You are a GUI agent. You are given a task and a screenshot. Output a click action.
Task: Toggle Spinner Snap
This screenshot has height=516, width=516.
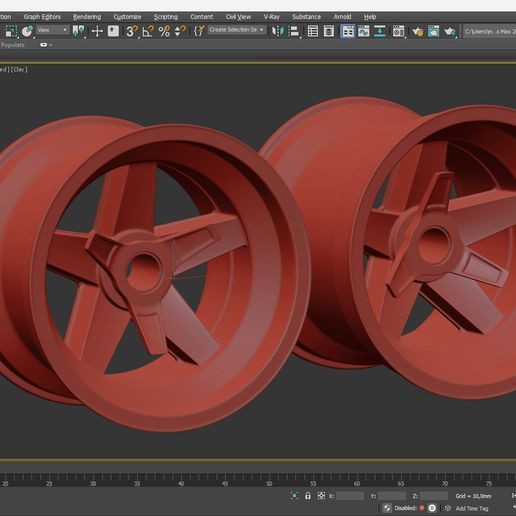click(x=180, y=31)
